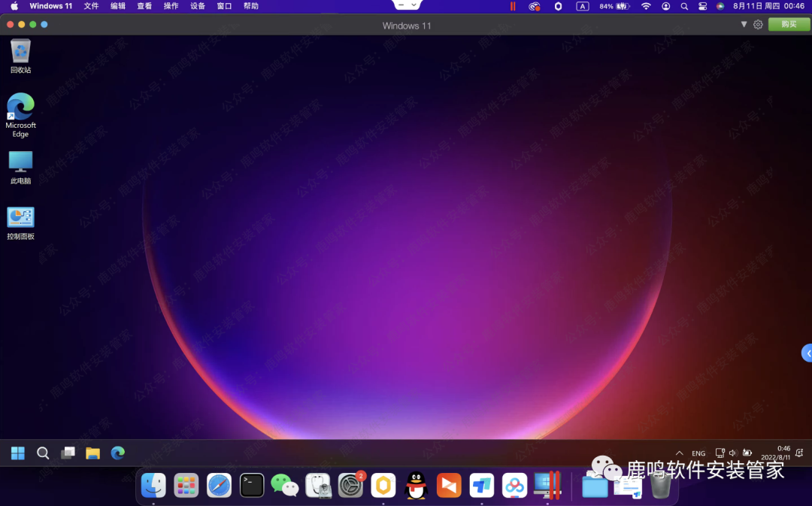Expand the Windows system tray hidden icons
Viewport: 812px width, 506px height.
point(680,453)
